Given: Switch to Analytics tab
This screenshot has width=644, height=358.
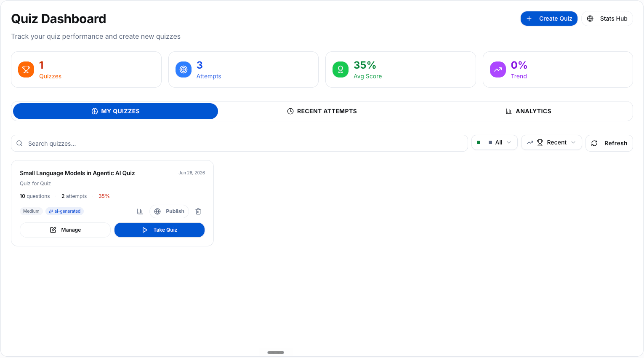Looking at the screenshot, I should pos(528,111).
